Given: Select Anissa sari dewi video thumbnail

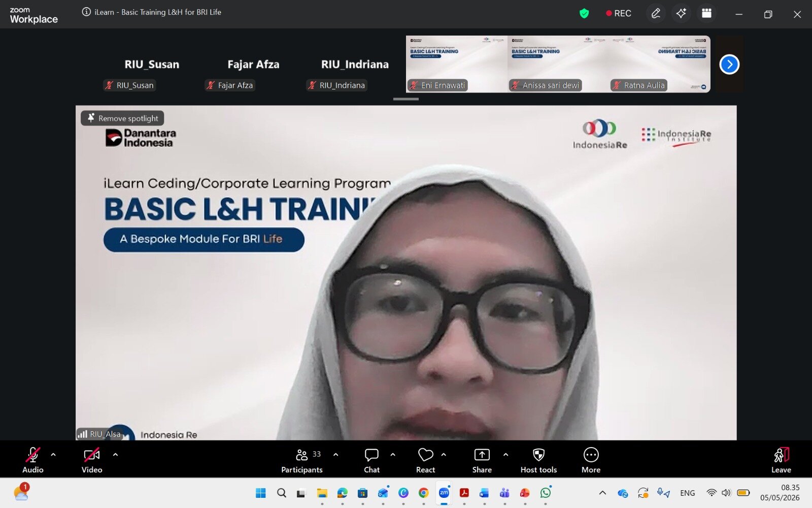Looking at the screenshot, I should [558, 64].
